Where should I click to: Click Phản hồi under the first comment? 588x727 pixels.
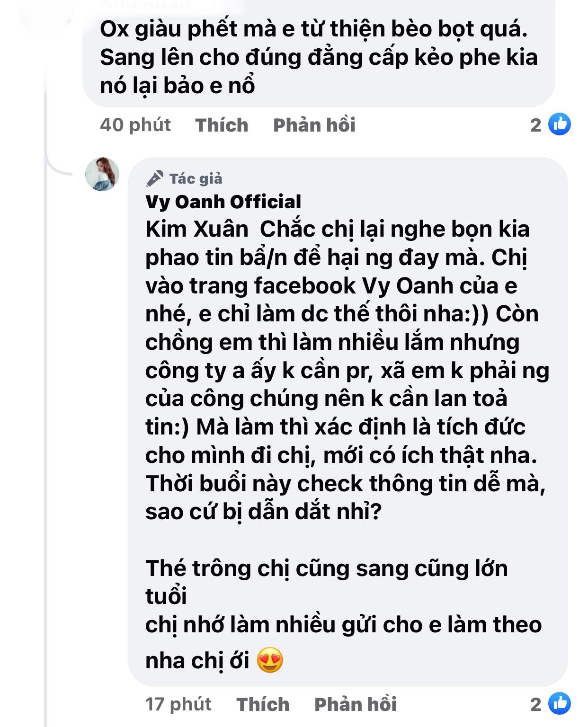pos(315,125)
